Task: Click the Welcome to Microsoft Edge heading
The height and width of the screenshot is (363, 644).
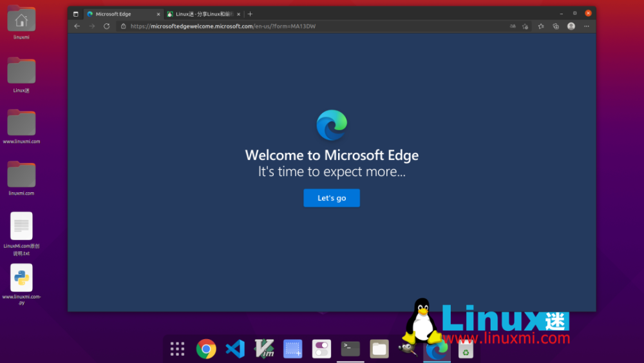Action: (x=332, y=155)
